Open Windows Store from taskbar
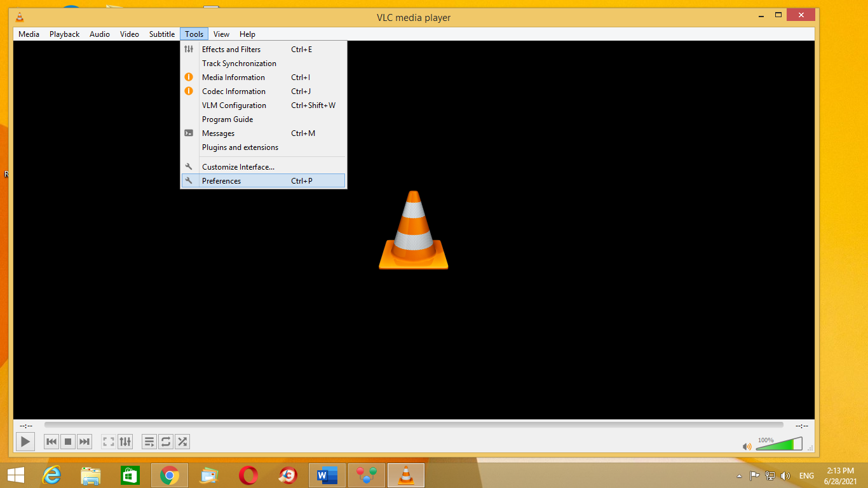Viewport: 868px width, 488px height. (x=130, y=475)
